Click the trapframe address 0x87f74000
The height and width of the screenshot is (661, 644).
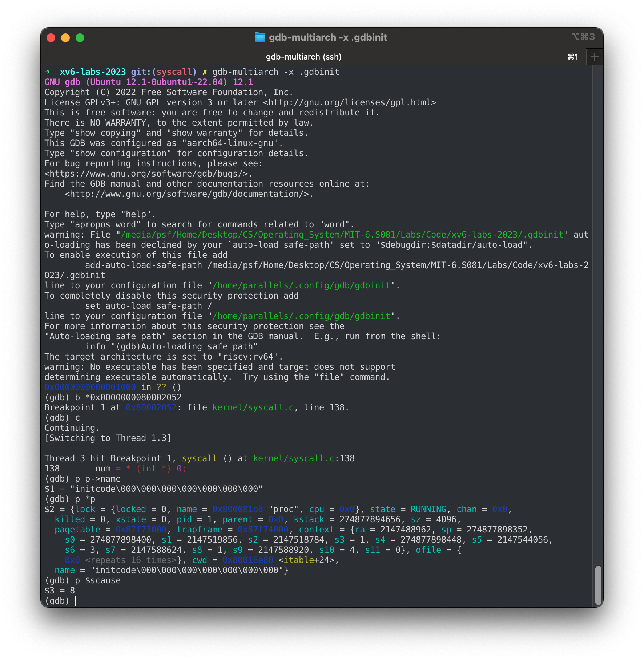262,530
